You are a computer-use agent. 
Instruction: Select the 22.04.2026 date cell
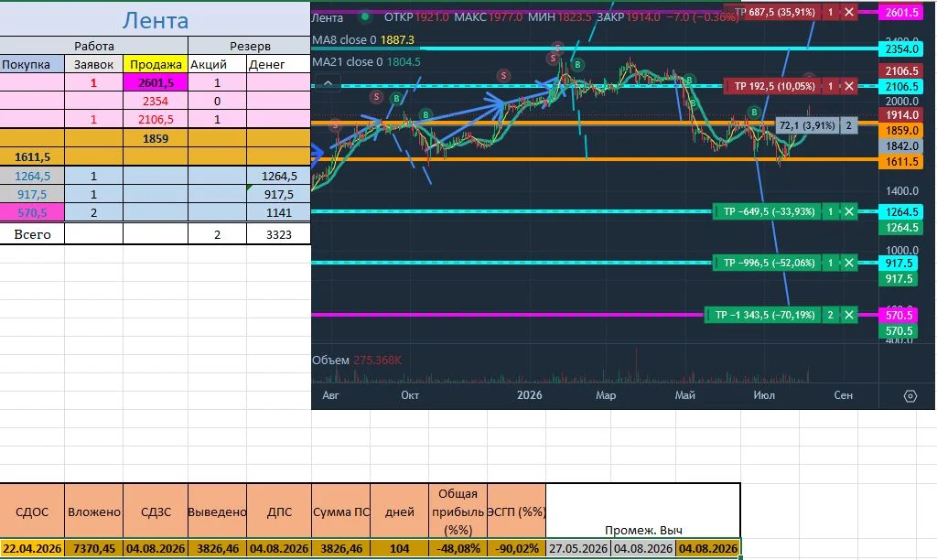(x=32, y=548)
